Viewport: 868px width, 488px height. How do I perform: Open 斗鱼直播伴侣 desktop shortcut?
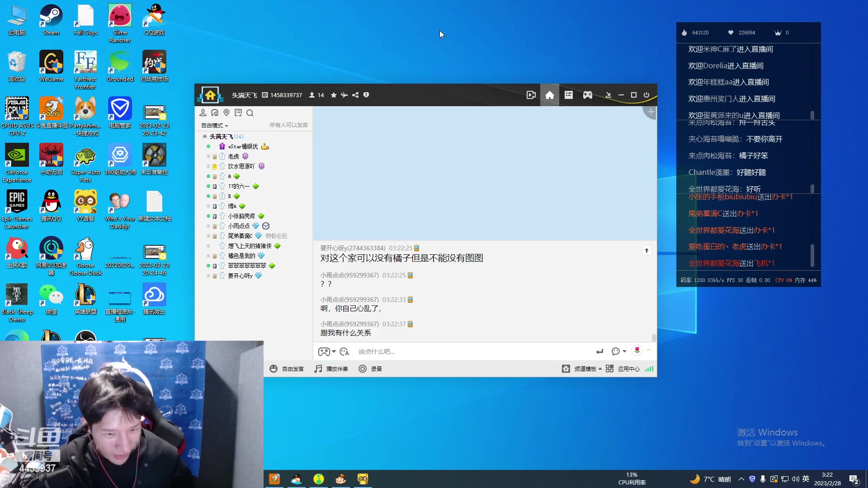point(51,113)
